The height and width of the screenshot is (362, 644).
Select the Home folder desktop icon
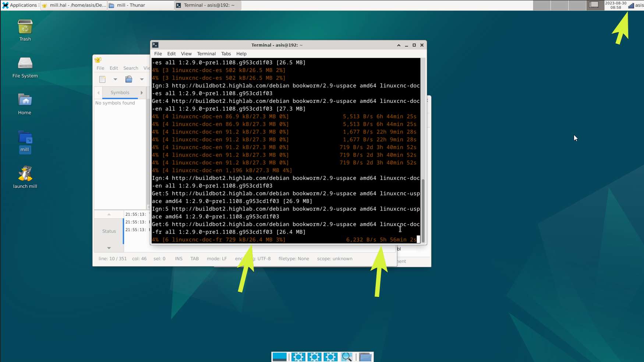pyautogui.click(x=25, y=104)
